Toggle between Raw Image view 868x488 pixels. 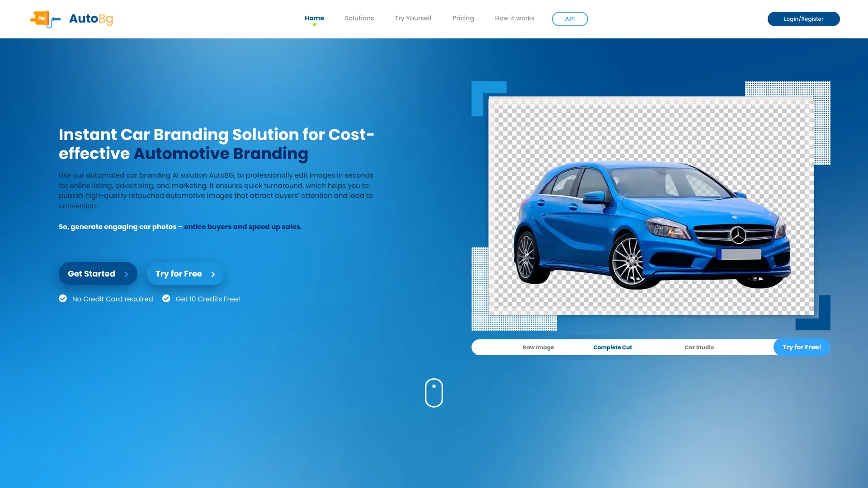(538, 347)
